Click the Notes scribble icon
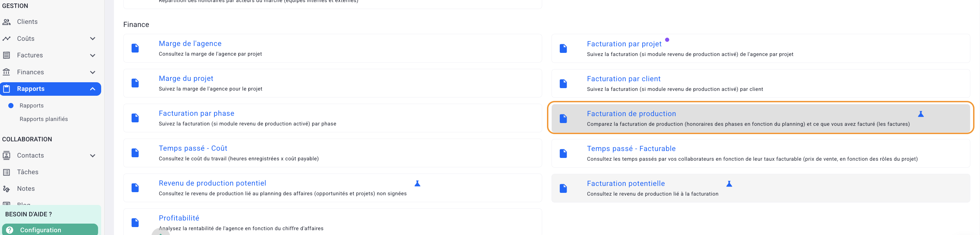The width and height of the screenshot is (980, 235). click(x=7, y=189)
